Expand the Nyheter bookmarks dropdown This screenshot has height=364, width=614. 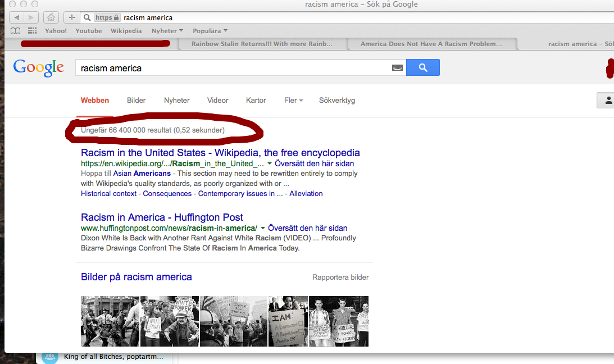pos(167,31)
